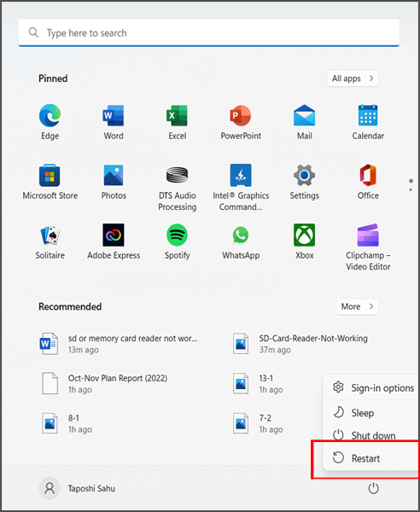Open the Calendar app
The height and width of the screenshot is (512, 420).
point(368,122)
